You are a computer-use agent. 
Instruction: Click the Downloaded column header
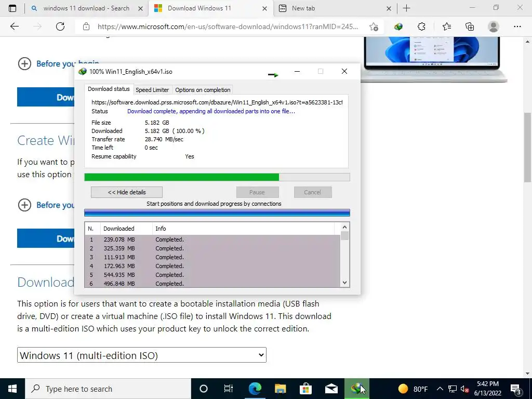pyautogui.click(x=126, y=229)
